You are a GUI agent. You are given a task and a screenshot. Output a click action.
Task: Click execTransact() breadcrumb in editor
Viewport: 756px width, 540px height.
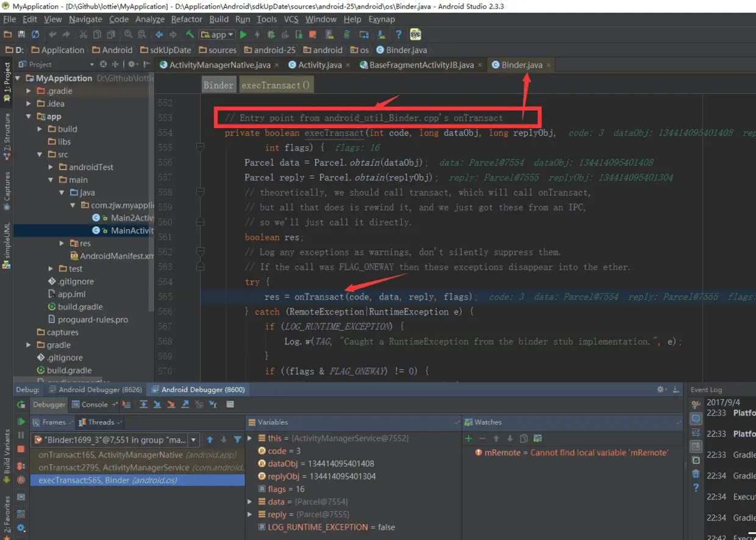(276, 85)
